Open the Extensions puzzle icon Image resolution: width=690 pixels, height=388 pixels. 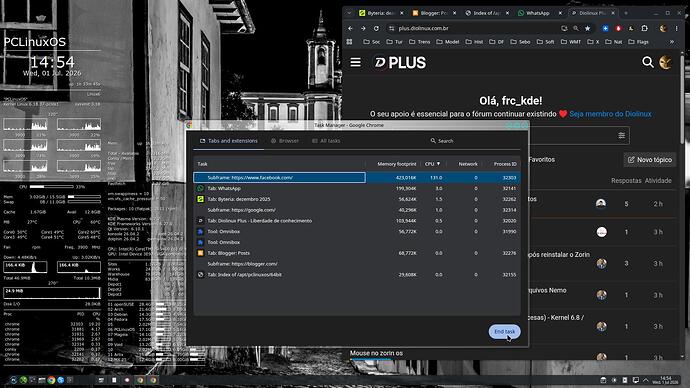point(644,28)
